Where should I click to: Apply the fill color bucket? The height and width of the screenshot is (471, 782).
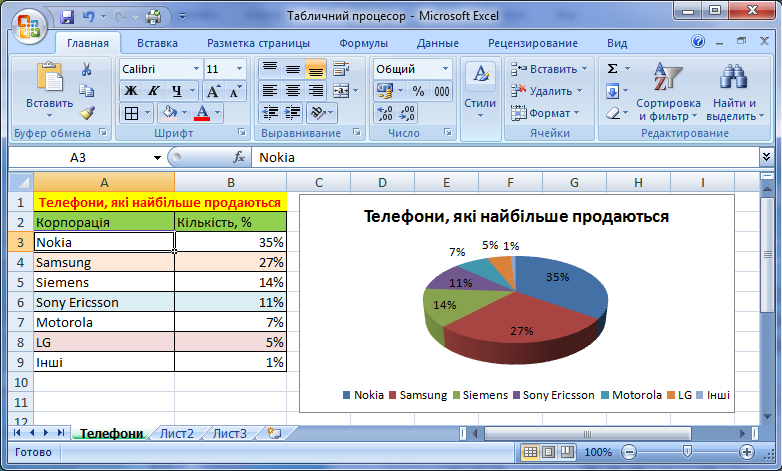170,113
